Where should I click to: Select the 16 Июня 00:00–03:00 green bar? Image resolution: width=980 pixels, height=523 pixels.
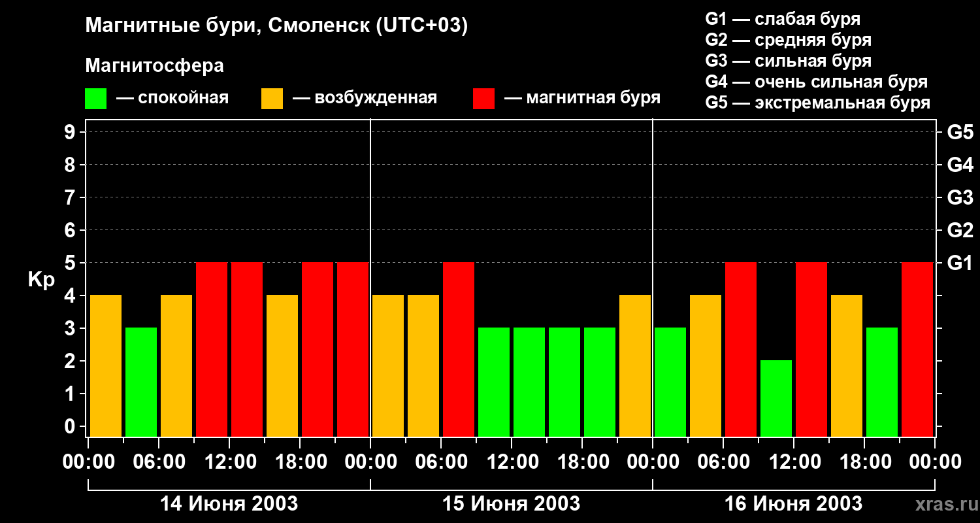click(x=670, y=382)
